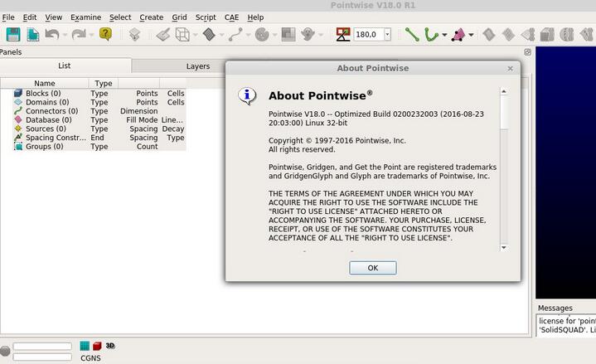The width and height of the screenshot is (596, 364).
Task: Click the greyed square patch icon
Action: 288,35
